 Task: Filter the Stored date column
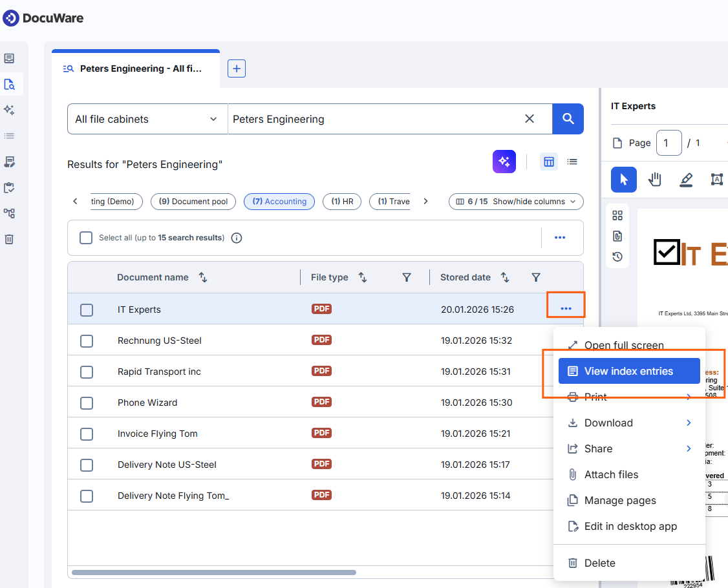[x=536, y=278]
